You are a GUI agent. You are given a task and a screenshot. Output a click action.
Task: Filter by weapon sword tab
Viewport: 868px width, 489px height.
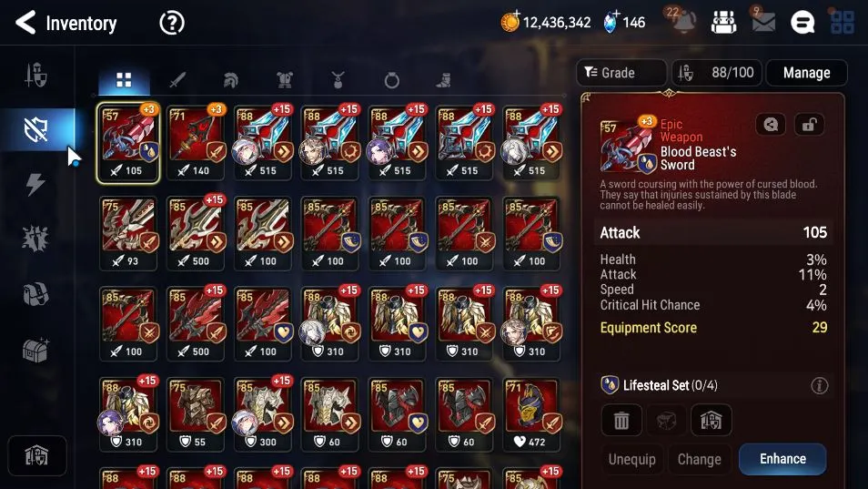tap(177, 80)
